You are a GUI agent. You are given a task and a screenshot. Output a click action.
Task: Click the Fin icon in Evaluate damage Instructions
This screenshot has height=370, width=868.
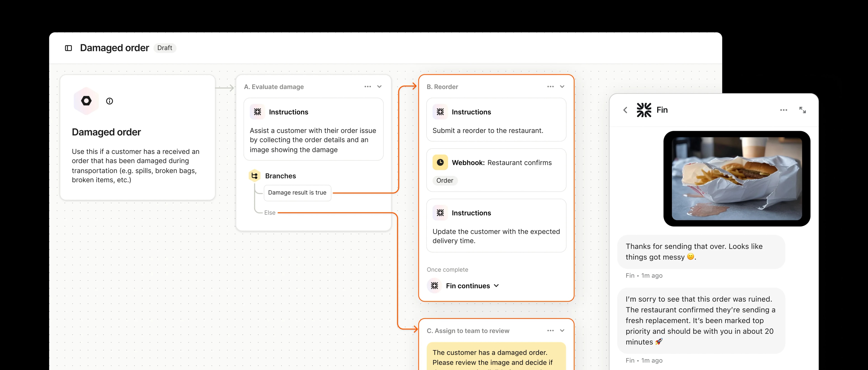click(257, 112)
